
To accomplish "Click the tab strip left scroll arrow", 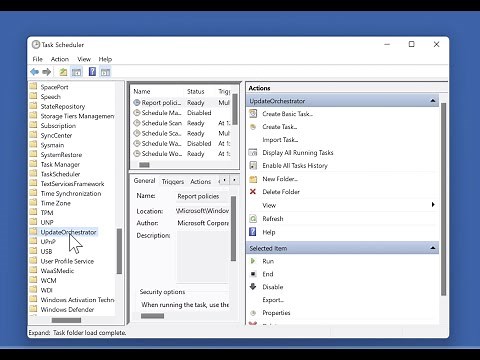I will [x=225, y=180].
